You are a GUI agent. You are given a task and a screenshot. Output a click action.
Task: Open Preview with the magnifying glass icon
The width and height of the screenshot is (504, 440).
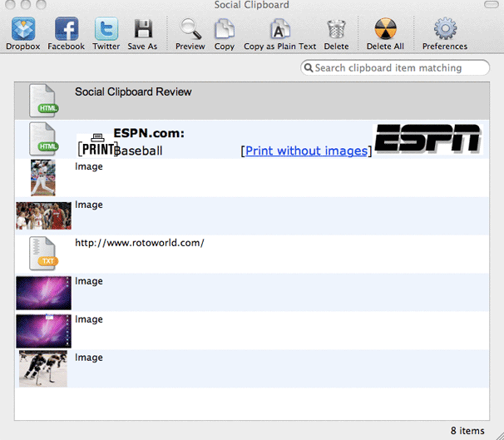[190, 29]
